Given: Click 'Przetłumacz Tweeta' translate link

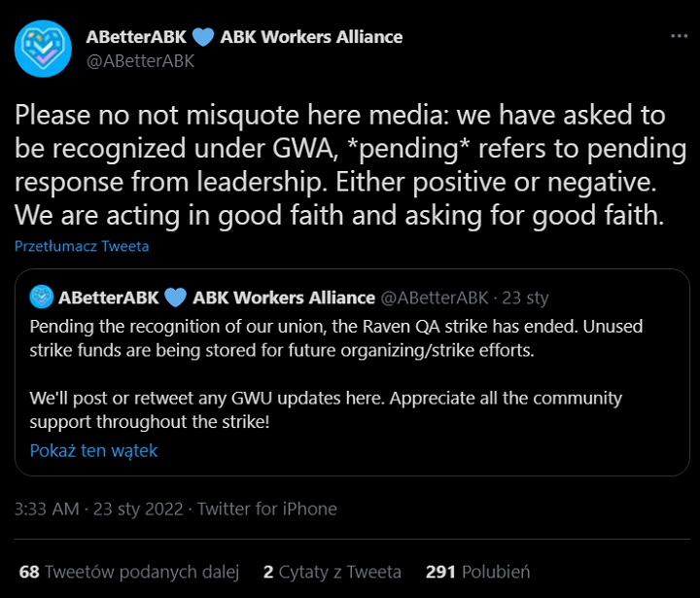Looking at the screenshot, I should point(82,246).
